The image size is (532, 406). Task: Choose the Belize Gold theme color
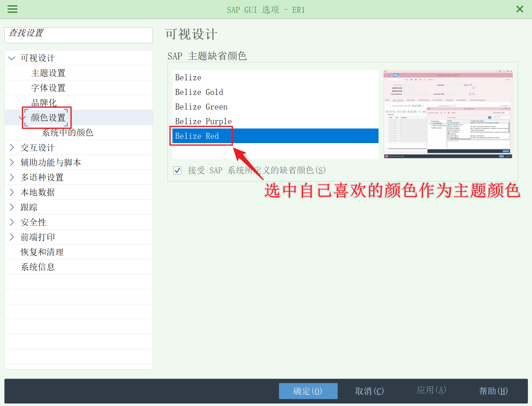[x=275, y=92]
